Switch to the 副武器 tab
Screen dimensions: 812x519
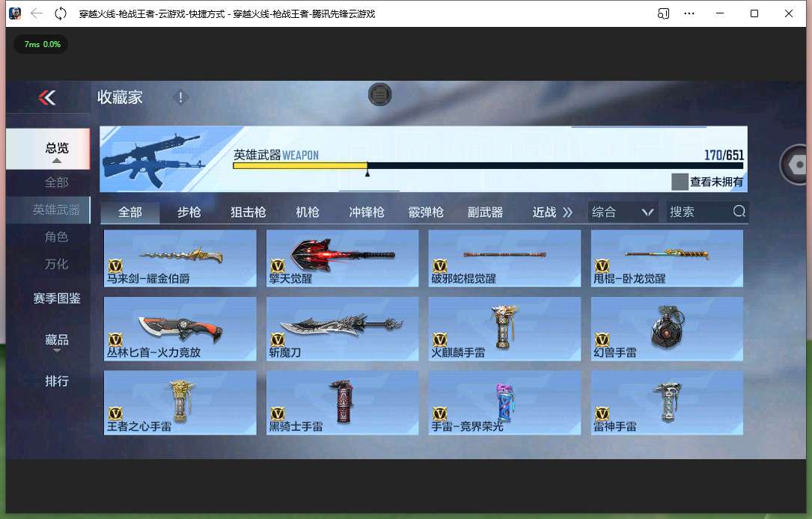485,212
